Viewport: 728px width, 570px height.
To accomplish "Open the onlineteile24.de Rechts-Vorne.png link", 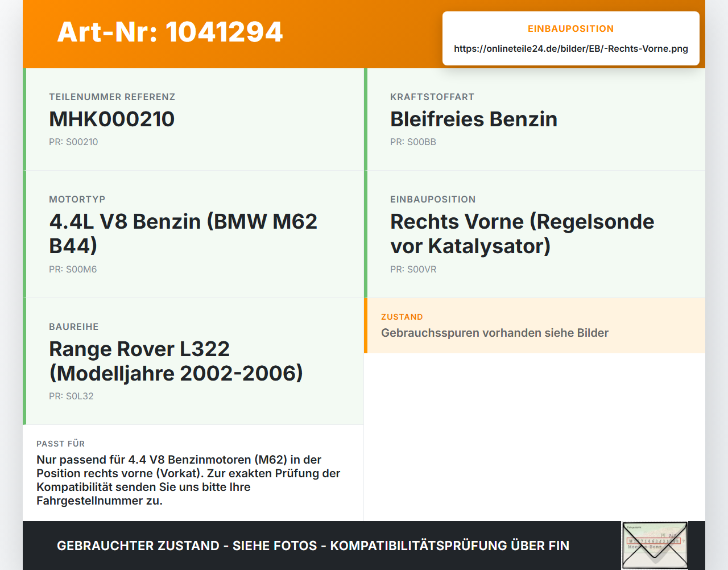I will click(571, 48).
